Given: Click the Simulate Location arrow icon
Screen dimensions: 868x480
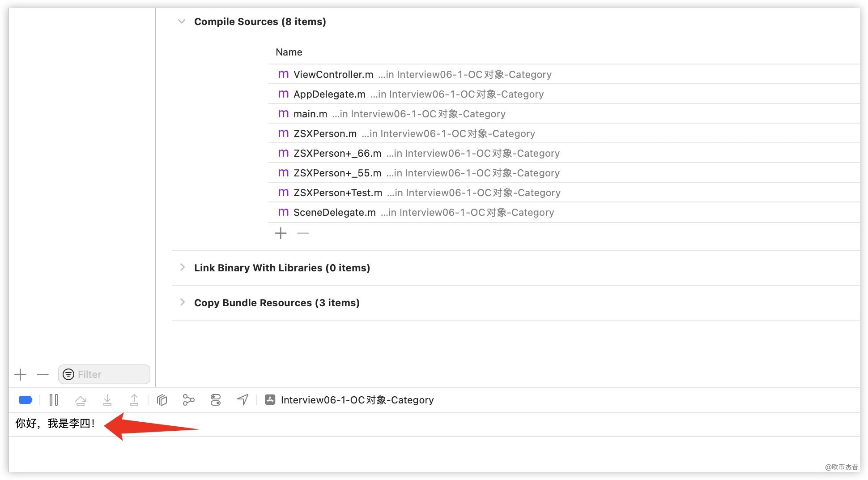Looking at the screenshot, I should (243, 400).
